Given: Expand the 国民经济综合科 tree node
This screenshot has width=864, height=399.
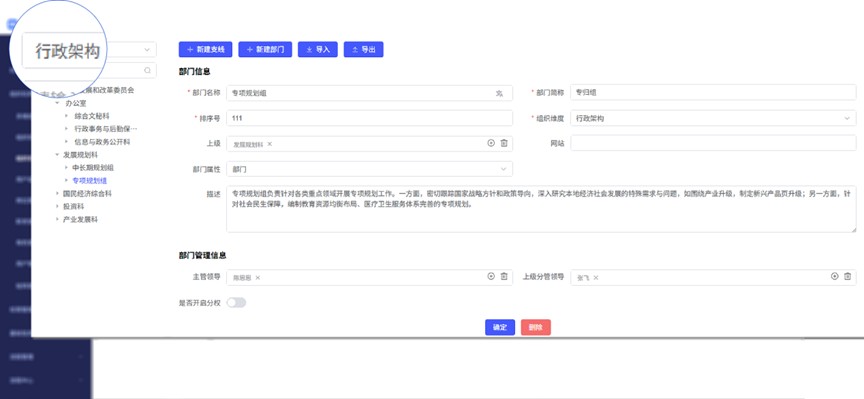Looking at the screenshot, I should click(57, 193).
